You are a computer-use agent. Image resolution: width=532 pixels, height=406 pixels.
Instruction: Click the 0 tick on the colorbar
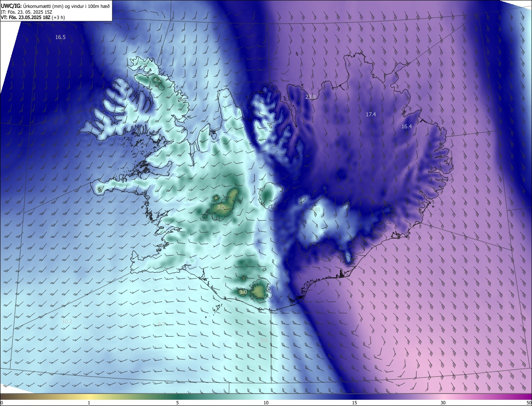(2, 403)
